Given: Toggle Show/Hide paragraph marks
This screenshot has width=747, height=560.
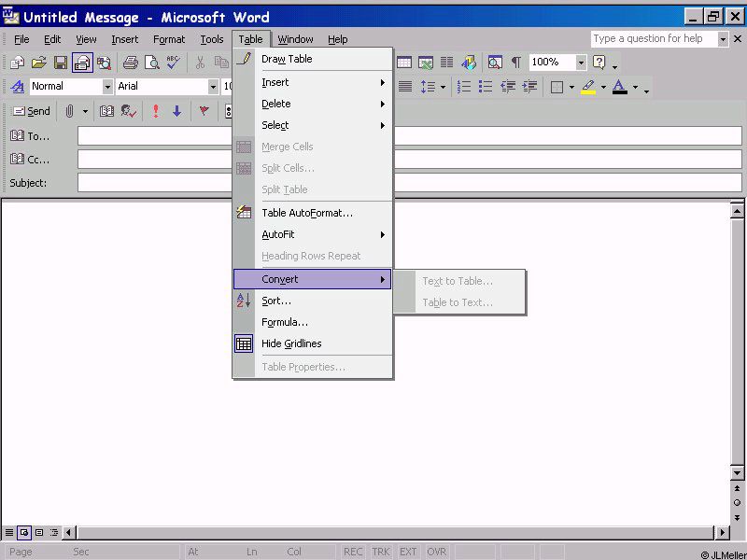Looking at the screenshot, I should pyautogui.click(x=515, y=63).
